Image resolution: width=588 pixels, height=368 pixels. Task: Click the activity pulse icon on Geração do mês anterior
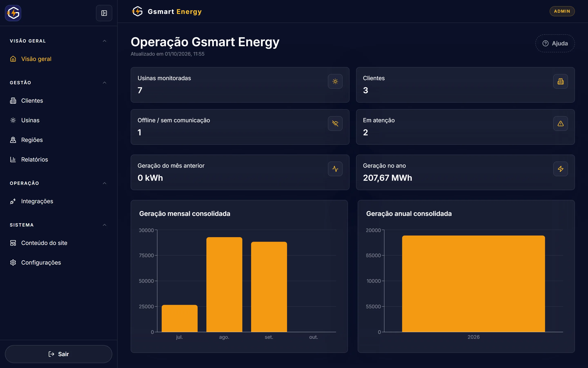(335, 169)
